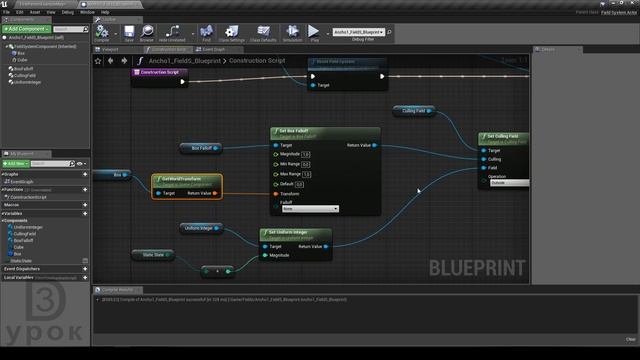Select Cube component in Components tree
Screen dimensions: 640x360
(22, 60)
